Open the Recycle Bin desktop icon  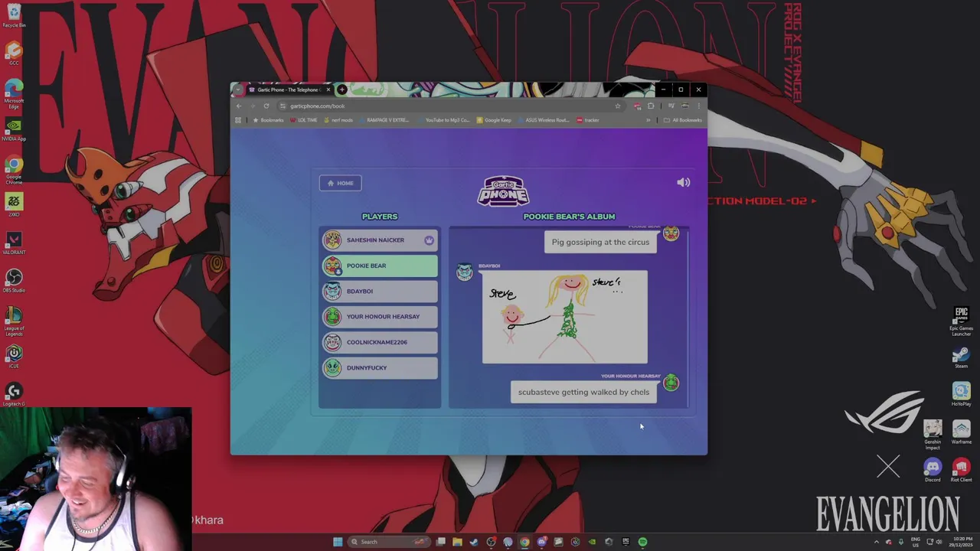14,15
